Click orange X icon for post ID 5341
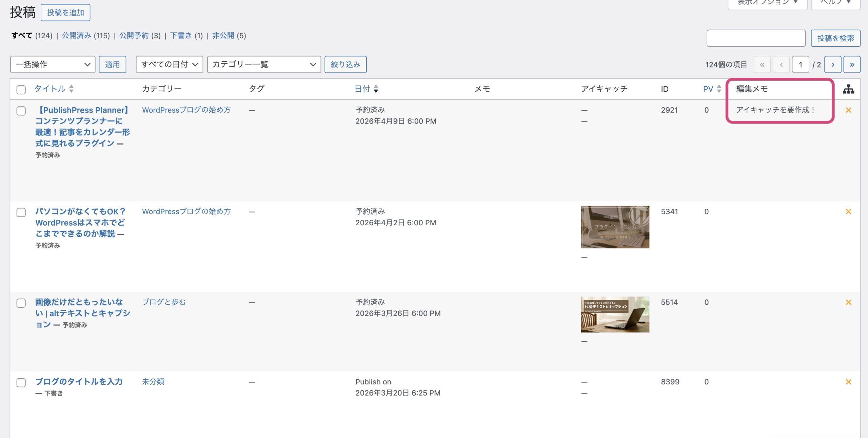This screenshot has width=868, height=438. (848, 211)
